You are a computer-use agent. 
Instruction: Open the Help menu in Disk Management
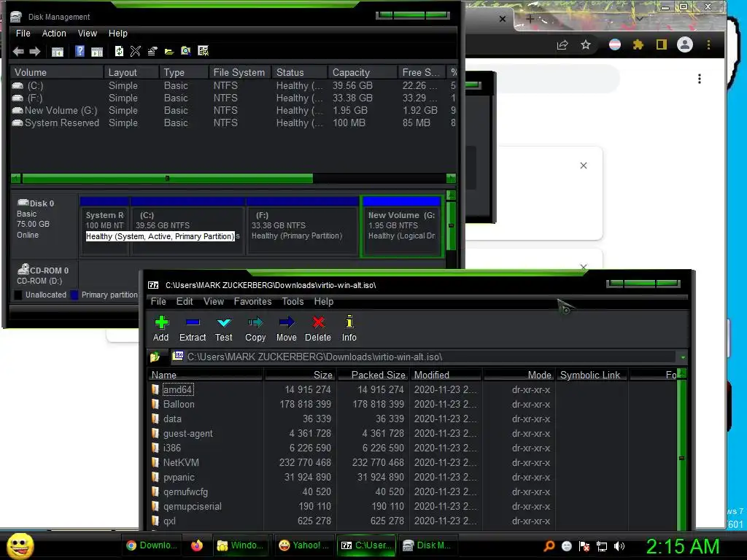coord(117,34)
